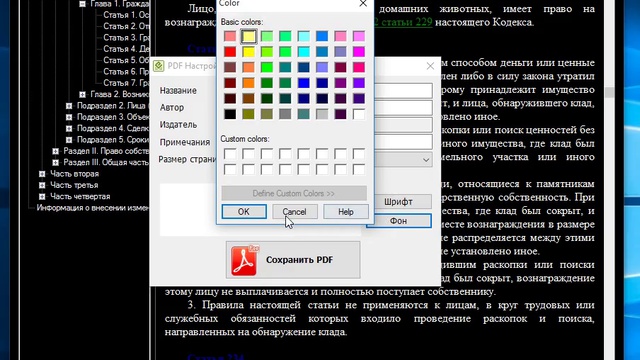Image resolution: width=640 pixels, height=360 pixels.
Task: Select Статья 1 in tree
Action: (x=126, y=15)
